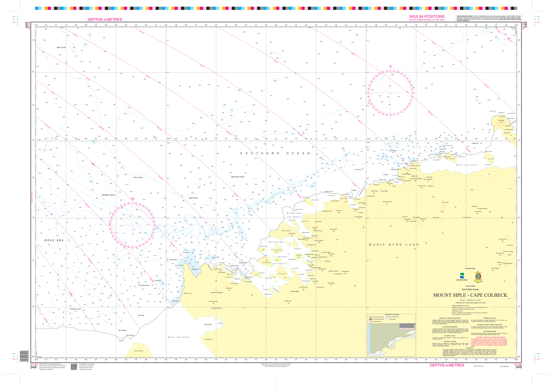Click the vertical barcode beside the chart border

[x=24, y=356]
